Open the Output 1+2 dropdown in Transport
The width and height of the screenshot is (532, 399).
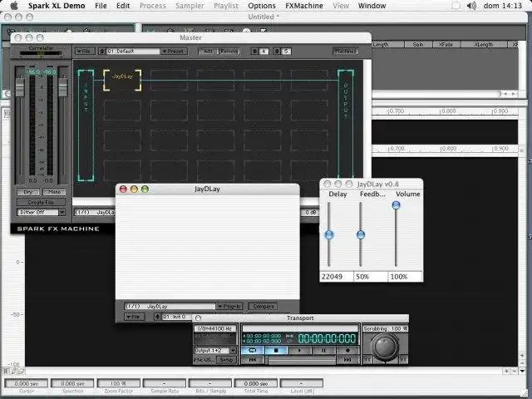pos(215,350)
